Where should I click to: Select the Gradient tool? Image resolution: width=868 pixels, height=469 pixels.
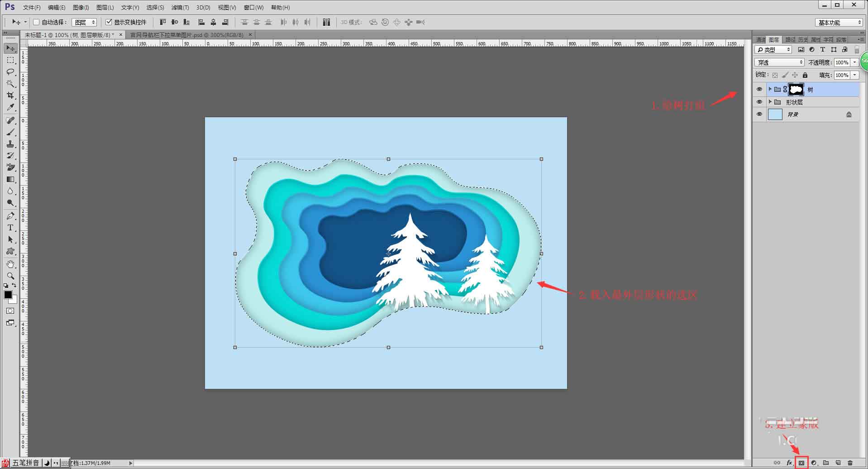(x=10, y=179)
